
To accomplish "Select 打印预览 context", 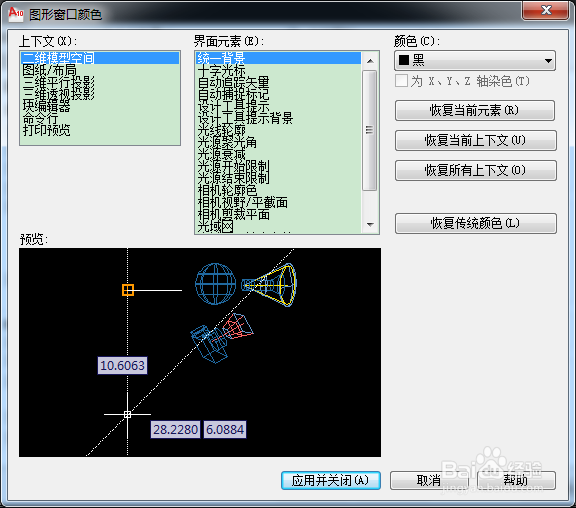I will [x=100, y=130].
